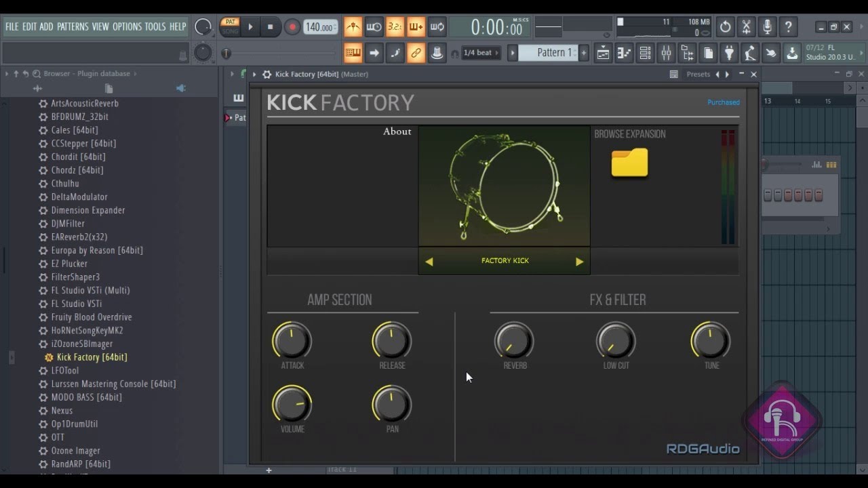Viewport: 868px width, 488px height.
Task: Toggle the metronome button
Action: click(353, 27)
